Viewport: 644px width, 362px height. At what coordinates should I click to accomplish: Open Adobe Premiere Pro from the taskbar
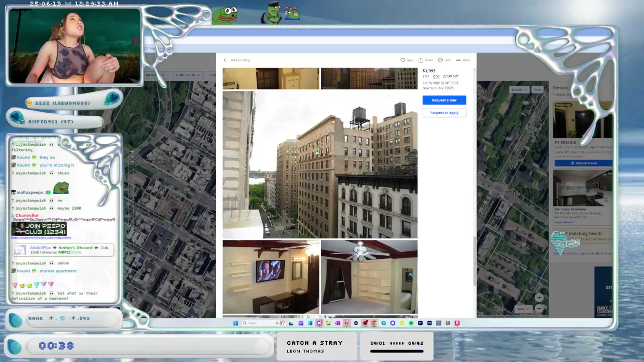tap(420, 323)
